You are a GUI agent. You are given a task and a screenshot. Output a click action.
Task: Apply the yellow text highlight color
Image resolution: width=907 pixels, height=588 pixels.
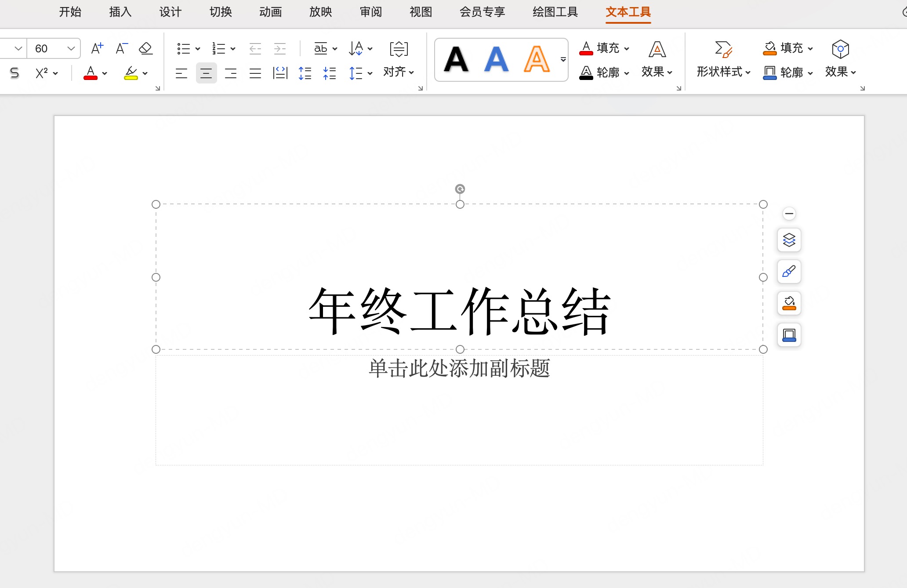point(131,73)
